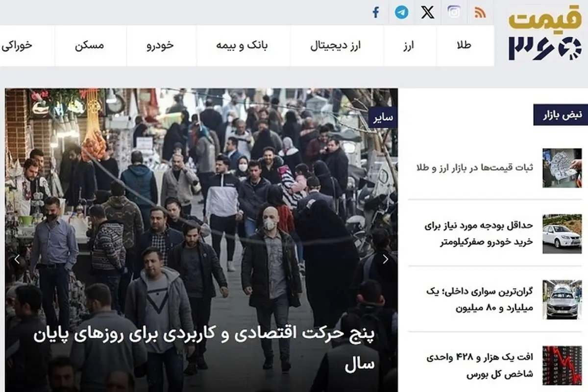Viewport: 588px width, 392px height.
Task: Open the Facebook icon link
Action: click(x=376, y=12)
